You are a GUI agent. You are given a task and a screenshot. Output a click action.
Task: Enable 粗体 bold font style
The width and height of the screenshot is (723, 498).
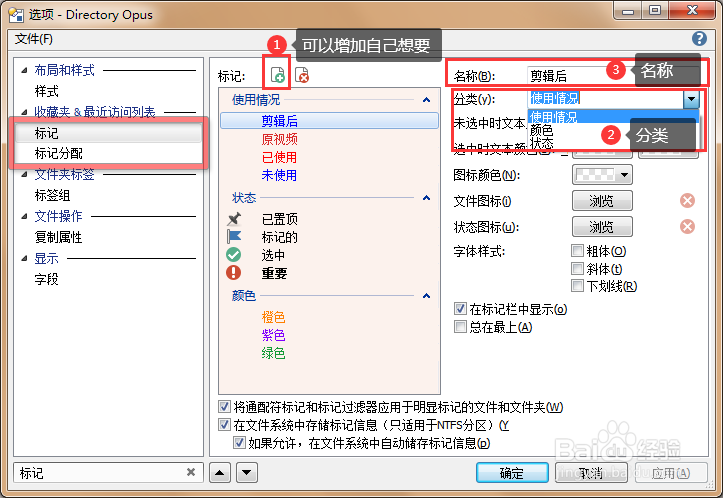tap(577, 251)
